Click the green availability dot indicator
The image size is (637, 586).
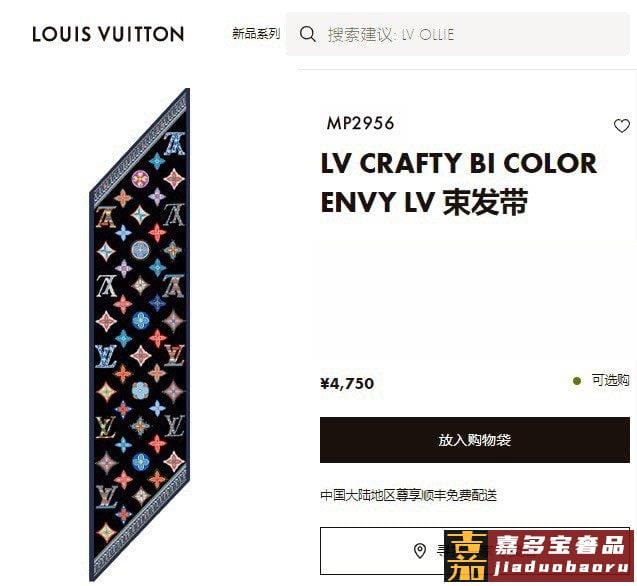pos(576,381)
